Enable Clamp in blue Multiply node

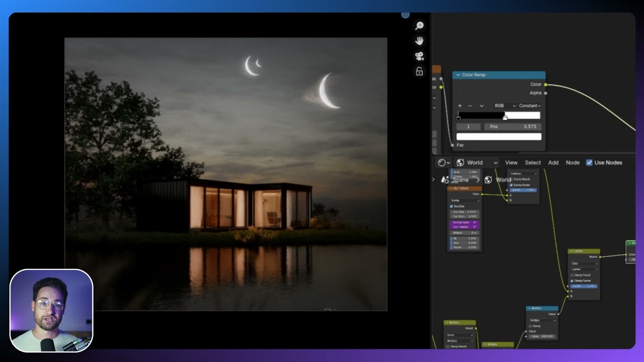click(530, 326)
